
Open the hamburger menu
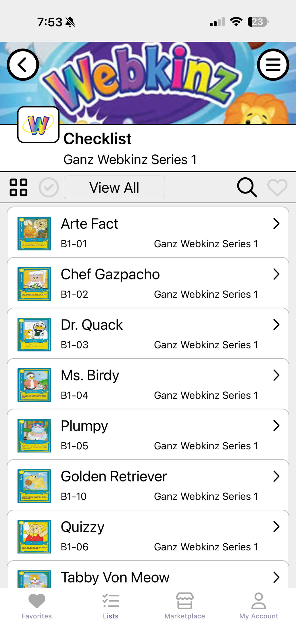coord(273,65)
